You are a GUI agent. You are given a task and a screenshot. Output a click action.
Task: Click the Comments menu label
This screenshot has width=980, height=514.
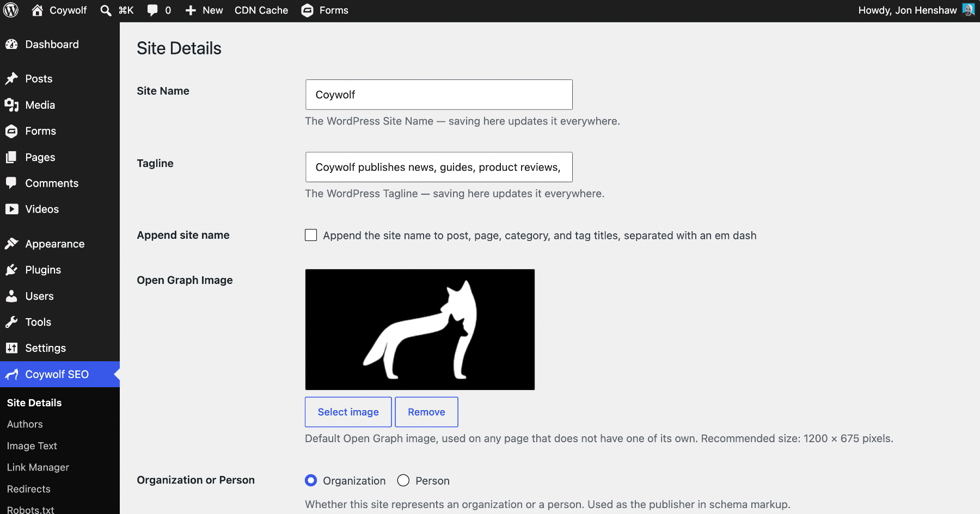(x=52, y=183)
